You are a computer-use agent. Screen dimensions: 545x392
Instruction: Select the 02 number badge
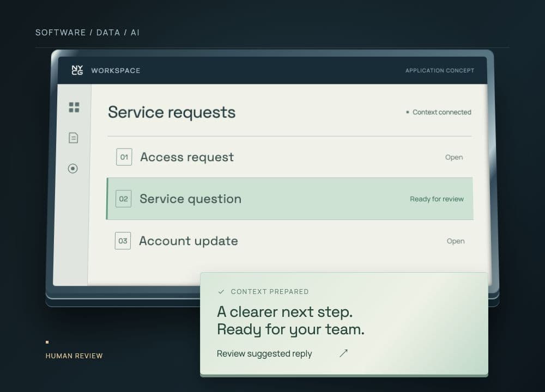tap(123, 199)
